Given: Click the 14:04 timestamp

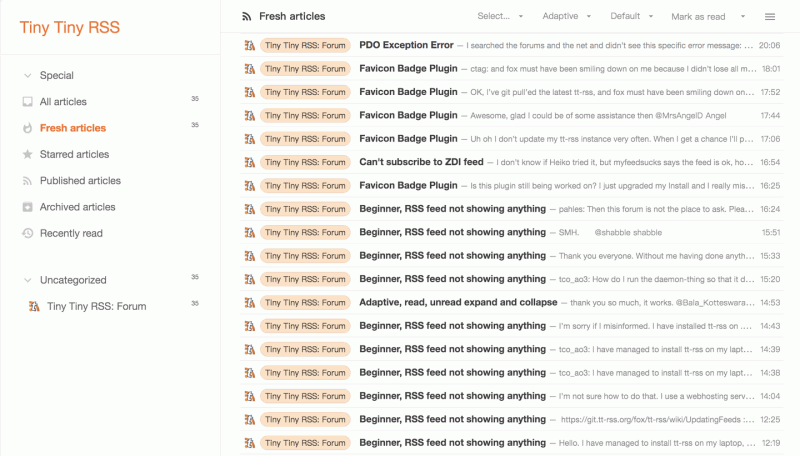Looking at the screenshot, I should coord(770,396).
